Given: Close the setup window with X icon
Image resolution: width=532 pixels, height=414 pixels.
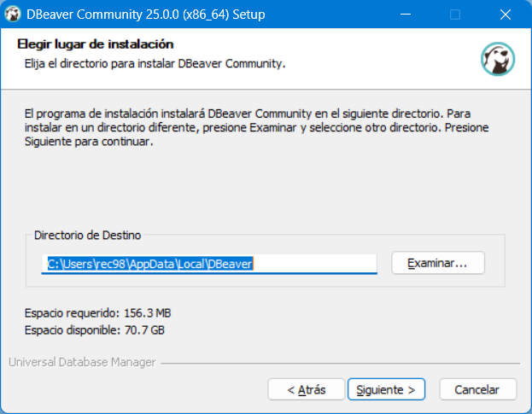Looking at the screenshot, I should pyautogui.click(x=506, y=15).
